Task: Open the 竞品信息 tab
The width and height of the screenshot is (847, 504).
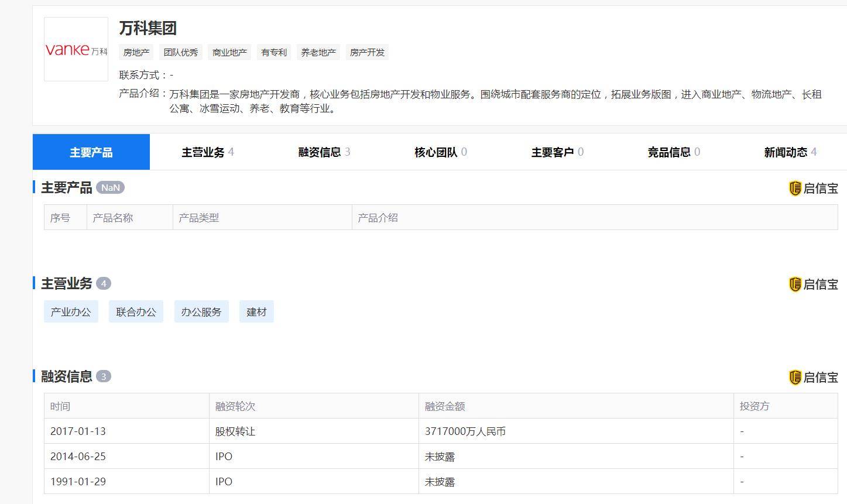Action: (674, 152)
